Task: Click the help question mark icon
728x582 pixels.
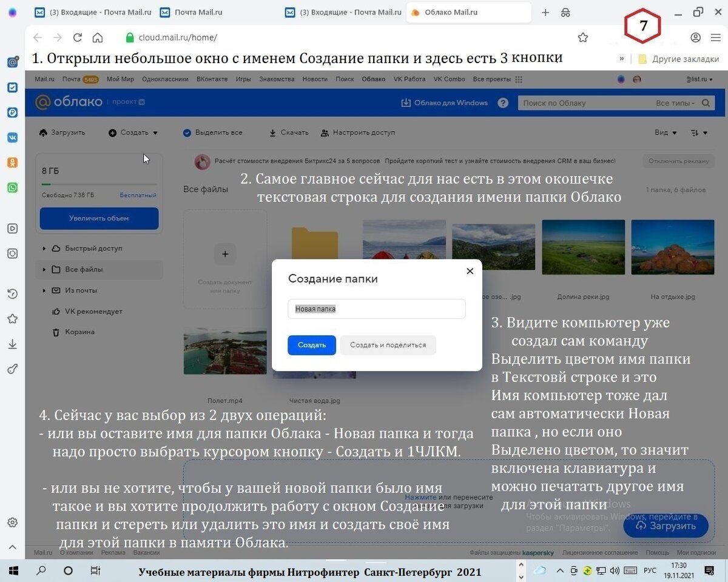Action: [x=503, y=103]
